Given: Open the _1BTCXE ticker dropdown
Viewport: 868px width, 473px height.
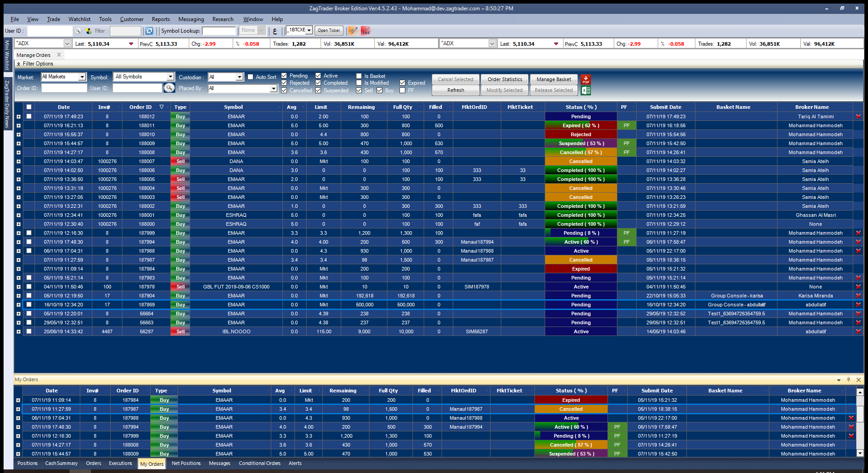Looking at the screenshot, I should click(x=309, y=30).
